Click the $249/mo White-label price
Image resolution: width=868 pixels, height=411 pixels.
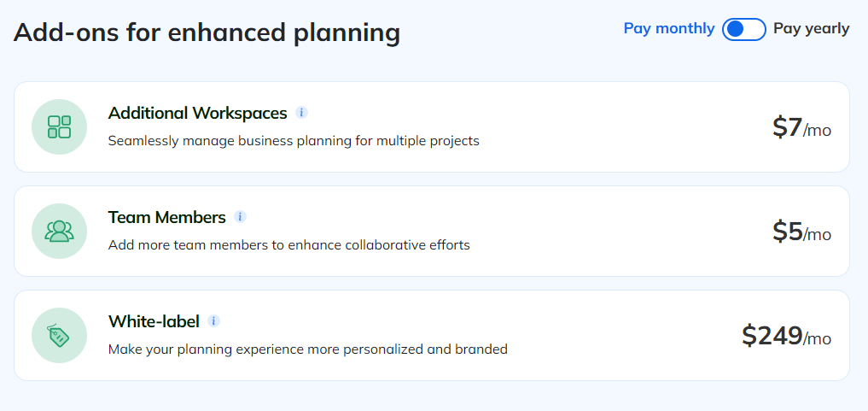[x=785, y=337]
